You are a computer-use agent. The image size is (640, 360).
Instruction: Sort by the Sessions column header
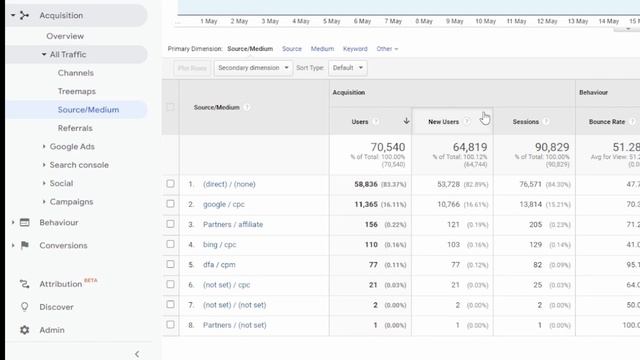click(x=526, y=122)
